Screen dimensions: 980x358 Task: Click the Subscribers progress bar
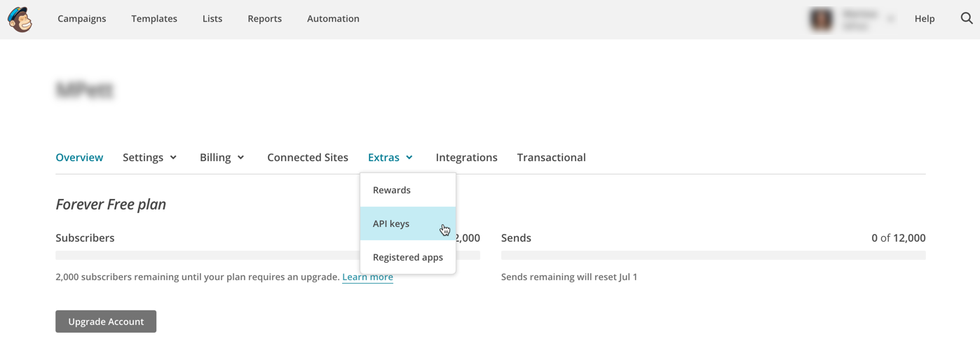268,256
